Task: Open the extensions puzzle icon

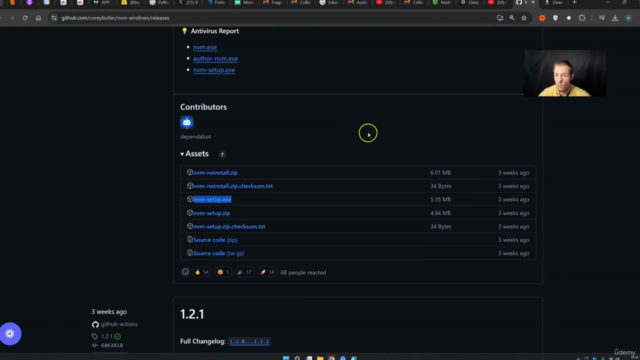Action: pyautogui.click(x=582, y=18)
